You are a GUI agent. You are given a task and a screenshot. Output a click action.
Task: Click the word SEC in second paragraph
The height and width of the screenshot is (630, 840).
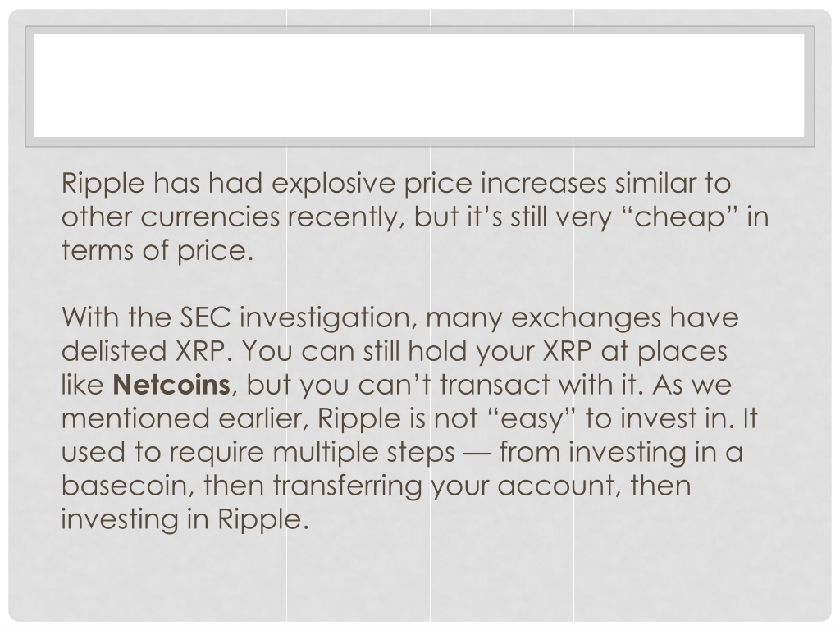[204, 317]
